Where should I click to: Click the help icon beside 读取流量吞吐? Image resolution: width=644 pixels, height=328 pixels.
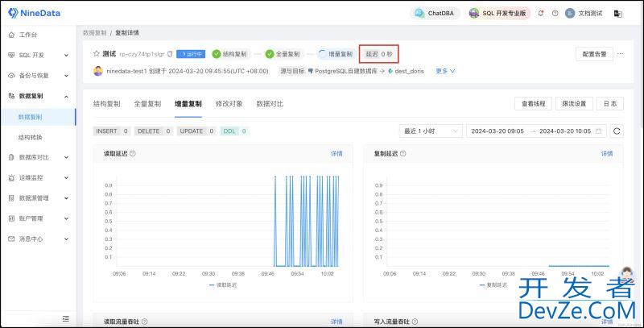145,322
